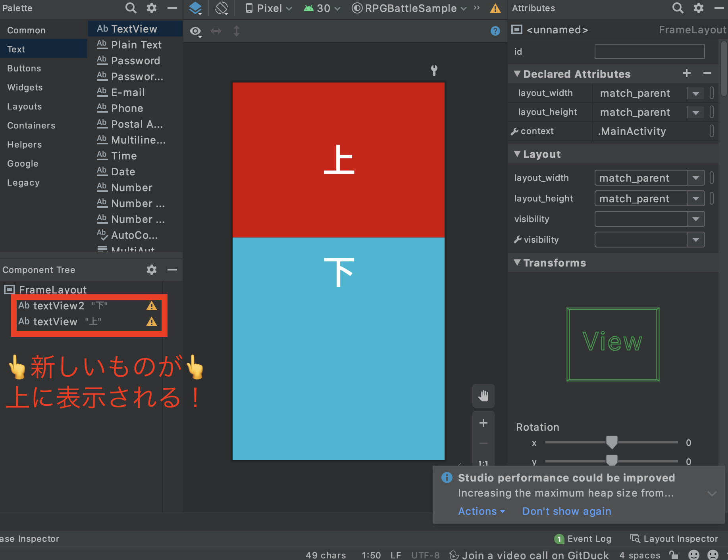Open declared layout_height dropdown arrow
Image resolution: width=728 pixels, height=560 pixels.
click(x=695, y=113)
